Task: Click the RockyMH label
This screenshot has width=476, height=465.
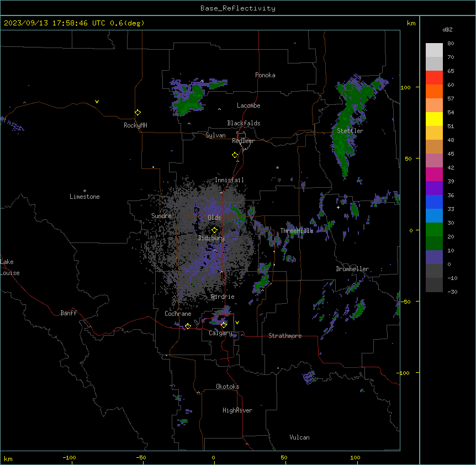Action: pos(135,125)
